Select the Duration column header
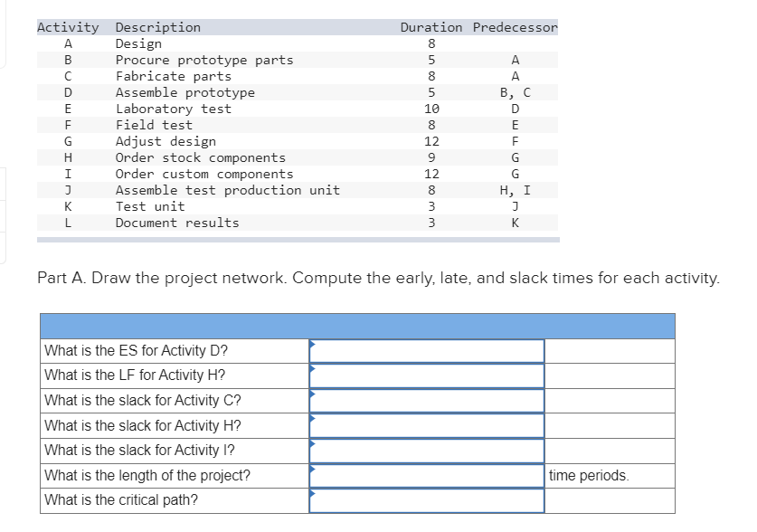Image resolution: width=757 pixels, height=532 pixels. [x=431, y=26]
